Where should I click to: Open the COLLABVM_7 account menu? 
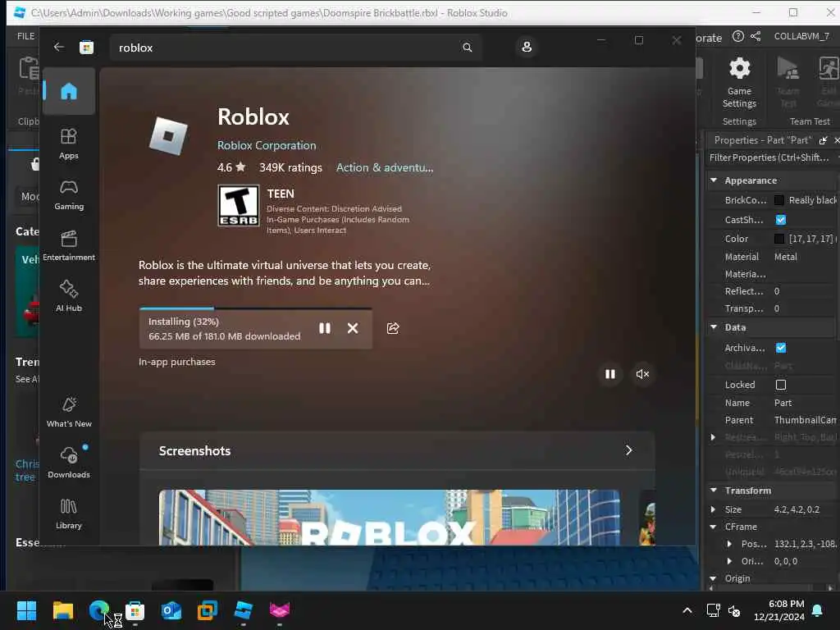tap(801, 36)
